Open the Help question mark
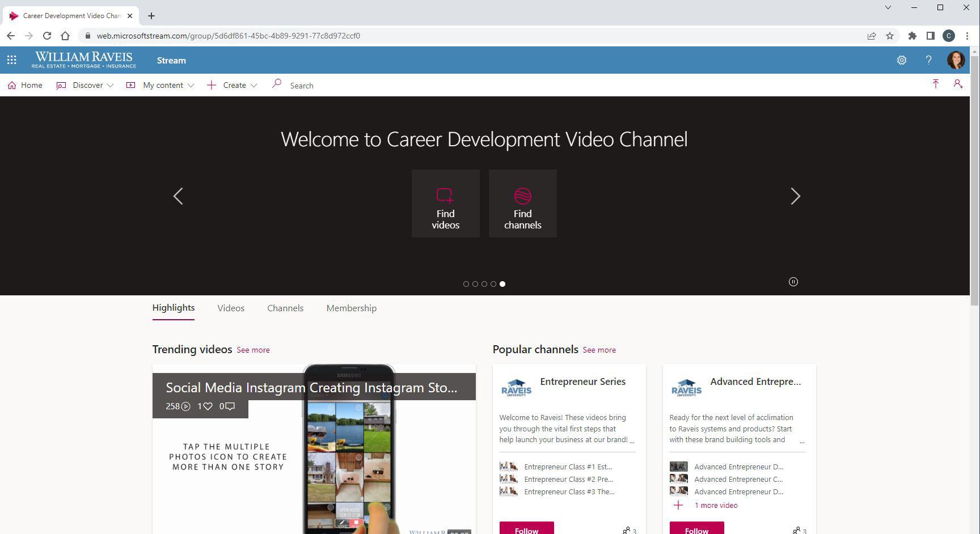Image resolution: width=980 pixels, height=534 pixels. pos(928,60)
